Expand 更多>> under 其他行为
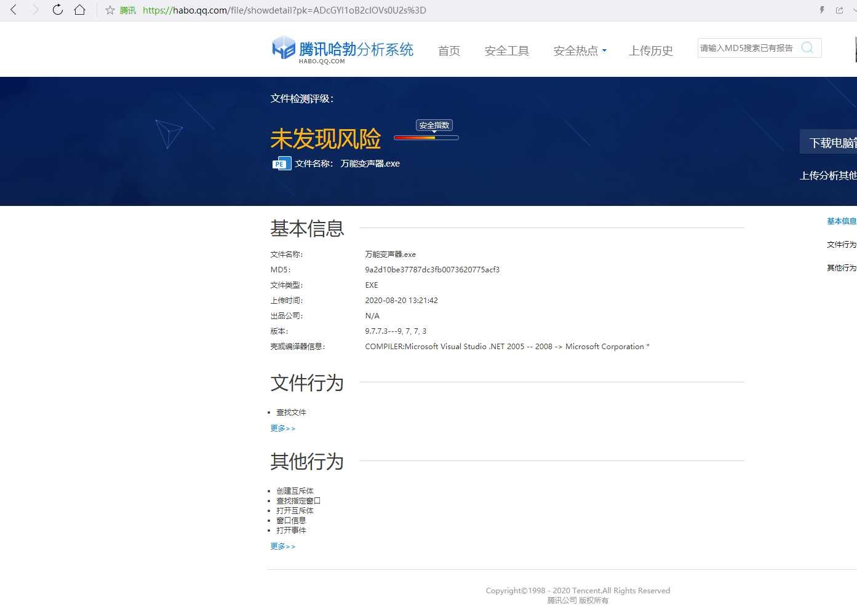Image resolution: width=857 pixels, height=616 pixels. (283, 547)
